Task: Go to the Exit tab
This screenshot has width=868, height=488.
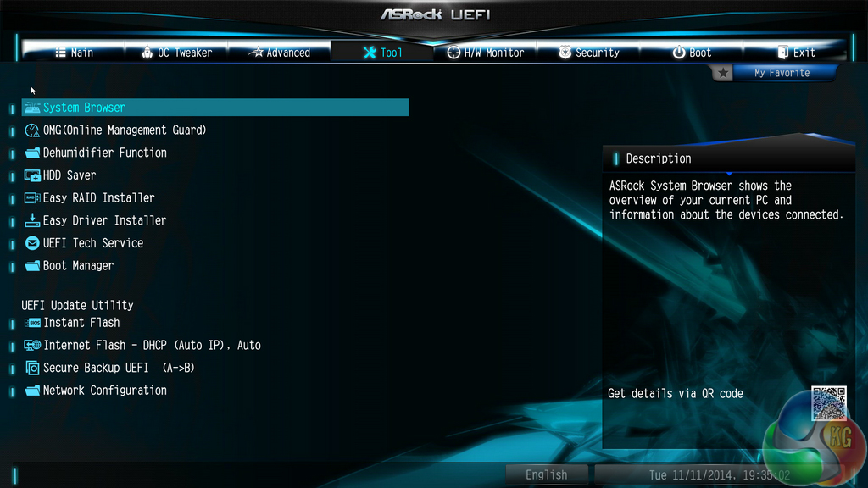Action: point(795,52)
